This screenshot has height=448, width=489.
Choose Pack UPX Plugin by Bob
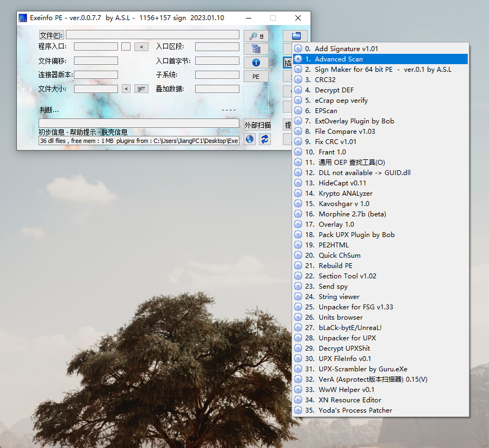click(380, 234)
